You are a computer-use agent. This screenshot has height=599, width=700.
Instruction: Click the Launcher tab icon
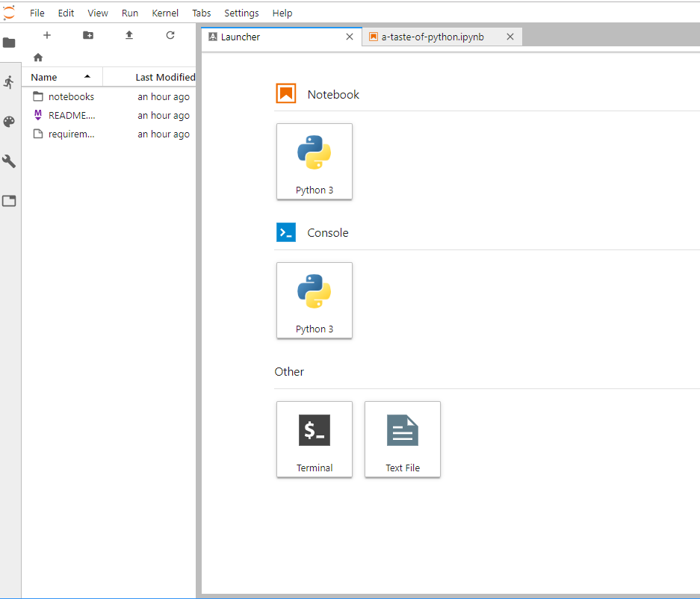pos(213,37)
